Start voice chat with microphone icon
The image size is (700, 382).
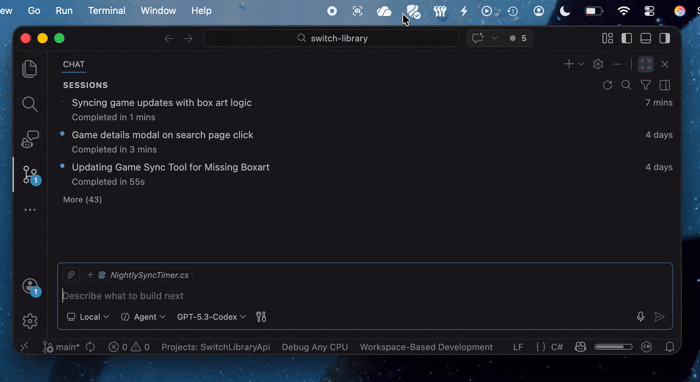[x=640, y=316]
